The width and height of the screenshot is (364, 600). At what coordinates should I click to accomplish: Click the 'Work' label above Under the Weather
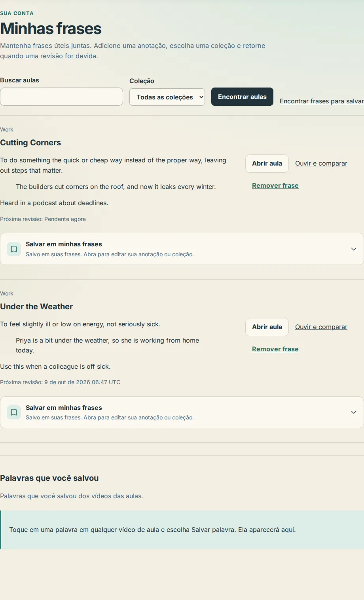(7, 293)
